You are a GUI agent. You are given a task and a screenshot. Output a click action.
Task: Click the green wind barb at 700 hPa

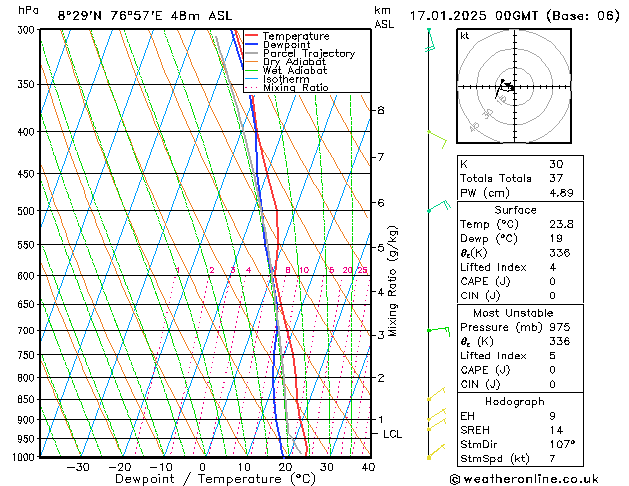[x=439, y=332]
